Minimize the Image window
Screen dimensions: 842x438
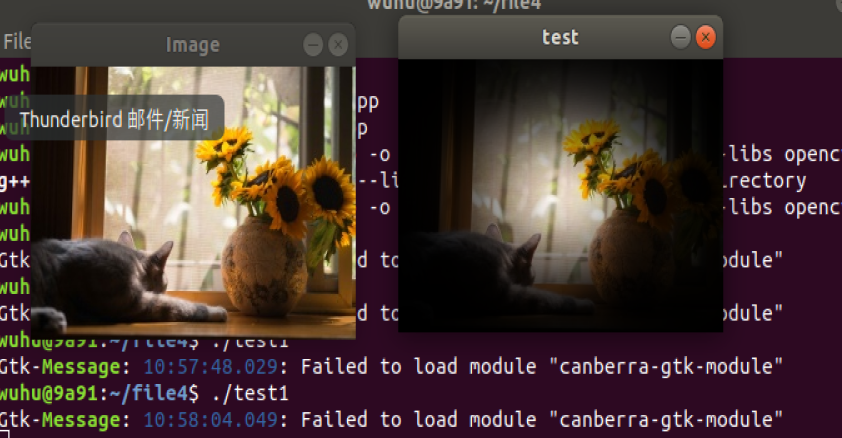[313, 45]
